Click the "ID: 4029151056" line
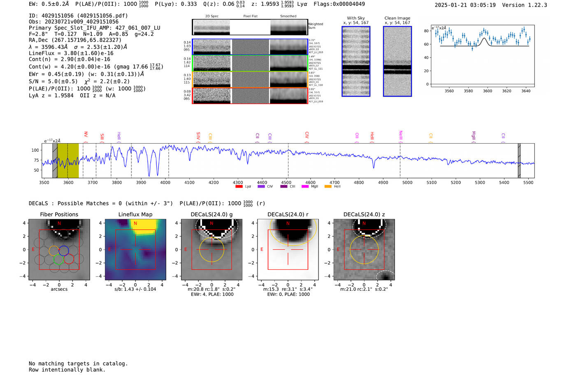 pyautogui.click(x=78, y=16)
